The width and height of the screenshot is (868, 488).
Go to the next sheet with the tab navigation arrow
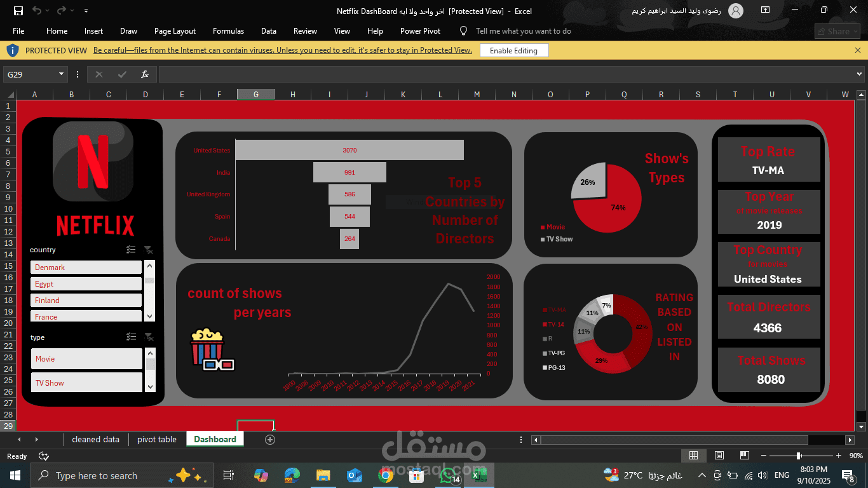[x=36, y=439]
